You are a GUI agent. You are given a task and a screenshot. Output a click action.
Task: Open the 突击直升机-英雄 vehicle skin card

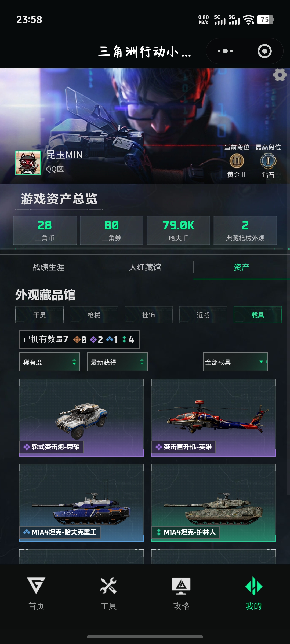(x=213, y=418)
